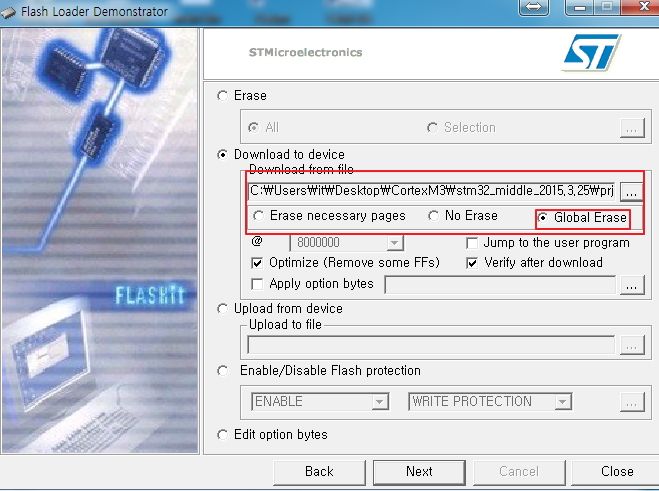Screen dimensions: 659x491
Task: Select Edit option bytes radio
Action: 223,434
